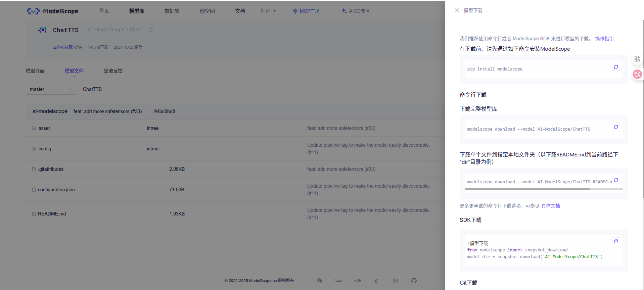Click the AI-ModelScope / Chat… path text
Screen dimensions: 644x290
click(116, 30)
